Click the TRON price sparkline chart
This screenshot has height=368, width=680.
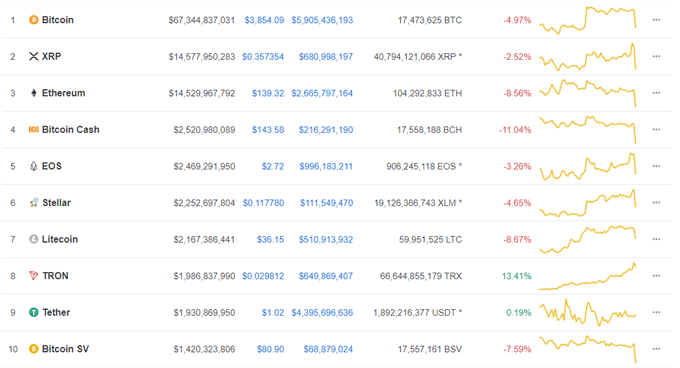tap(588, 277)
